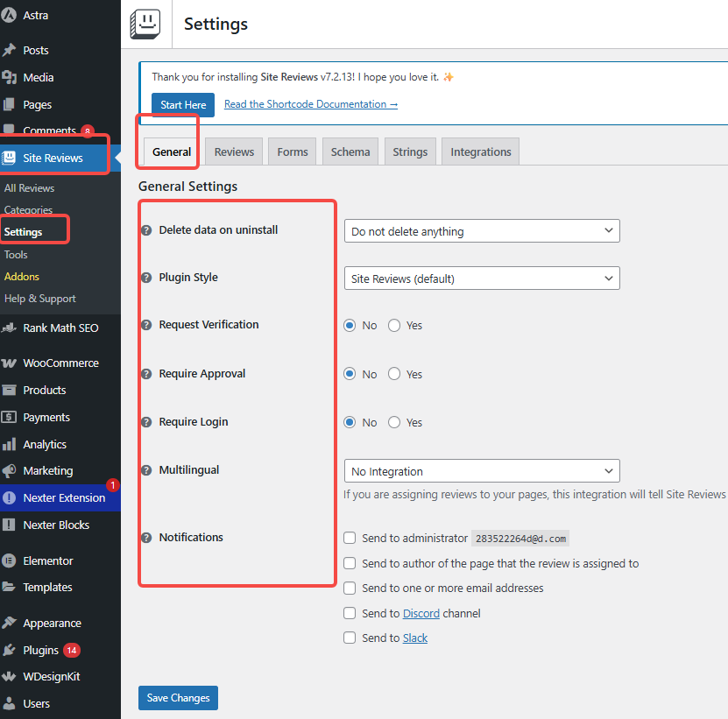Viewport: 728px width, 719px height.
Task: Click help icon beside Require Approval
Action: 146,374
